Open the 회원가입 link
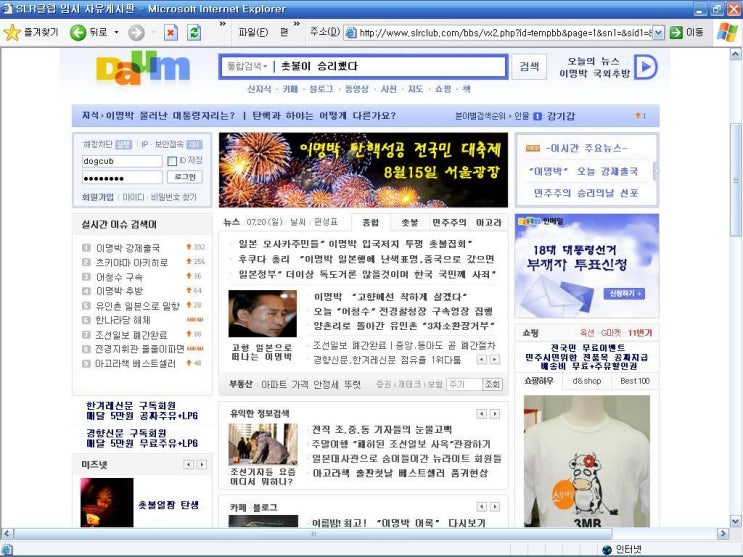 click(x=98, y=197)
